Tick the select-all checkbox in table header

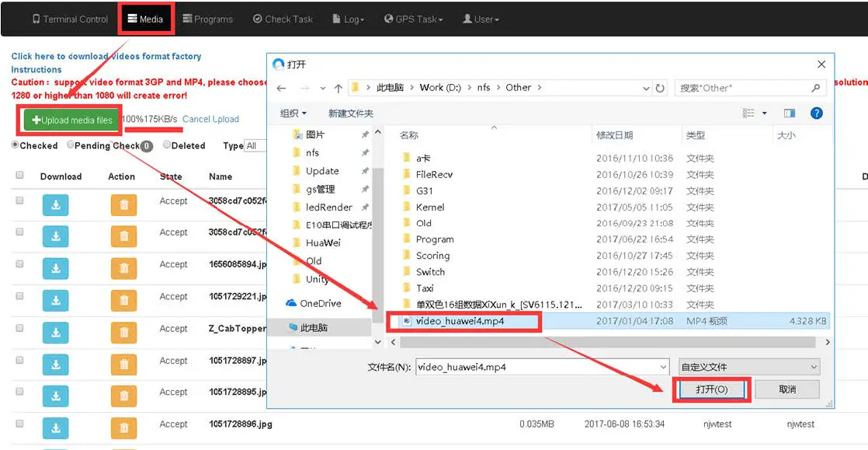click(x=19, y=175)
